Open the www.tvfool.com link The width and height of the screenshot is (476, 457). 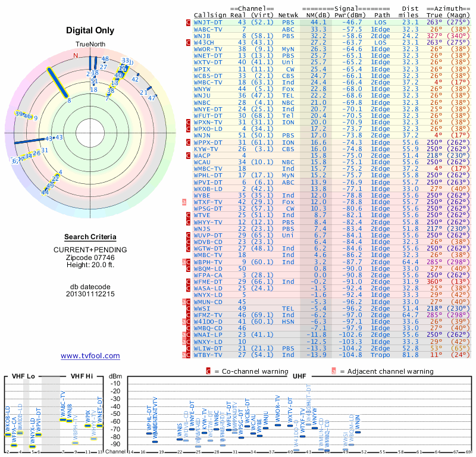point(90,356)
